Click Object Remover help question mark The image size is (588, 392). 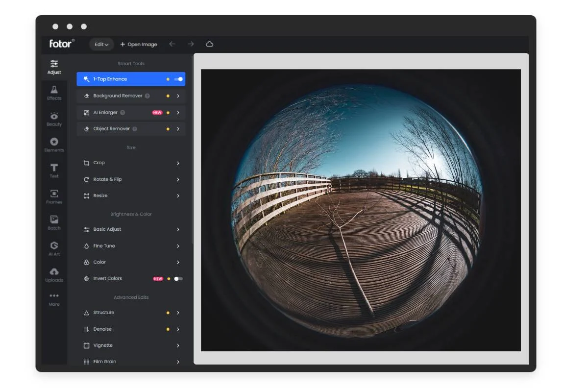click(135, 129)
